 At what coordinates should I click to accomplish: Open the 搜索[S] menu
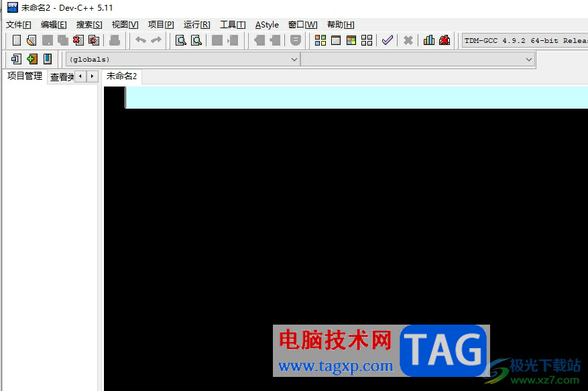click(x=89, y=25)
